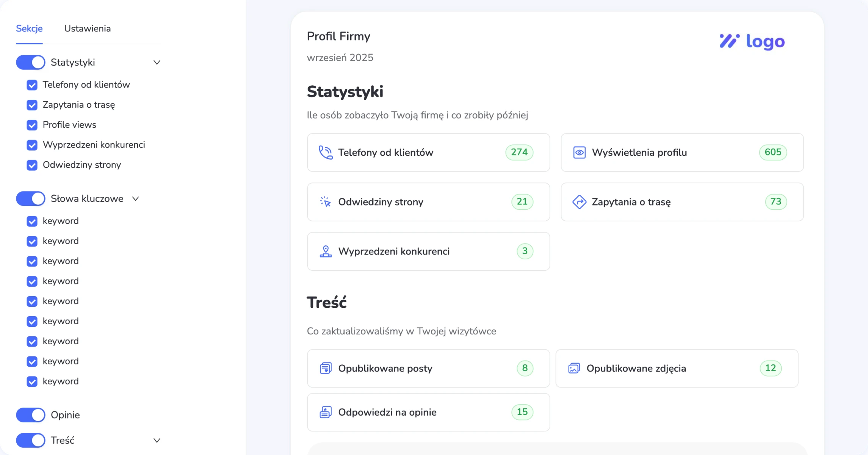The image size is (868, 455).
Task: Select the Sekcje tab
Action: click(29, 28)
